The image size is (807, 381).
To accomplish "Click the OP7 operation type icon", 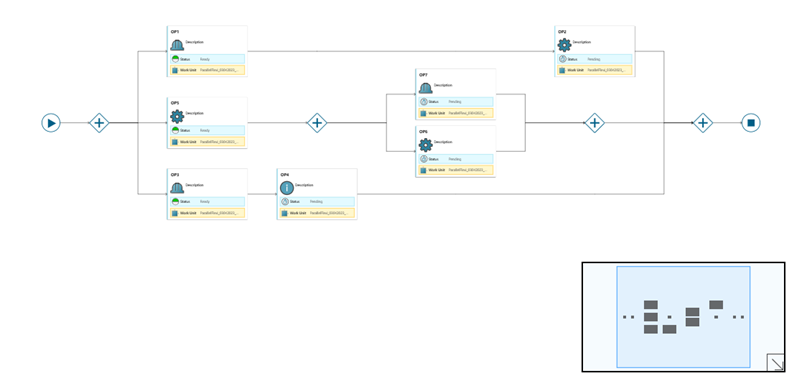I will [426, 89].
